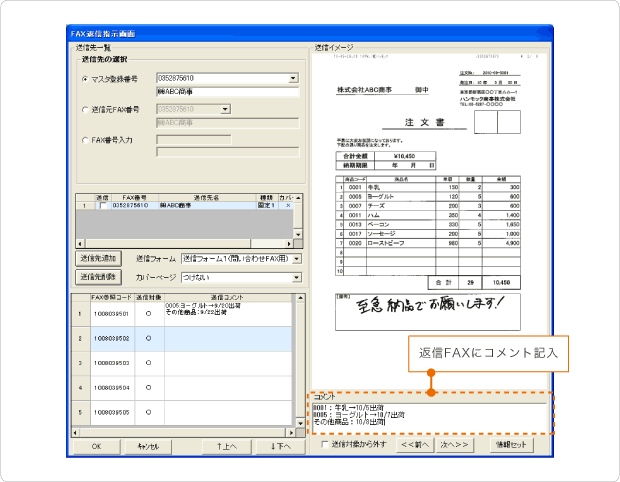Open the 送信フォーム dropdown

pos(297,259)
